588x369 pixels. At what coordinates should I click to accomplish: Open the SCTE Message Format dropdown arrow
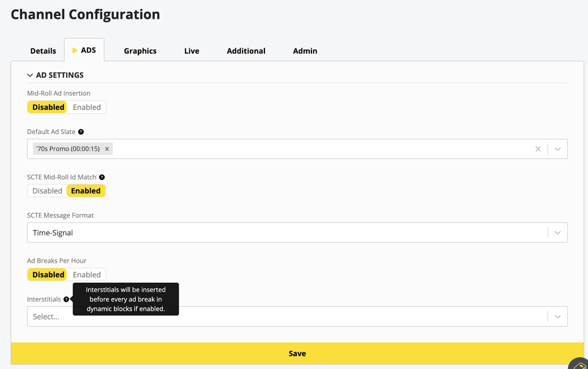[557, 233]
